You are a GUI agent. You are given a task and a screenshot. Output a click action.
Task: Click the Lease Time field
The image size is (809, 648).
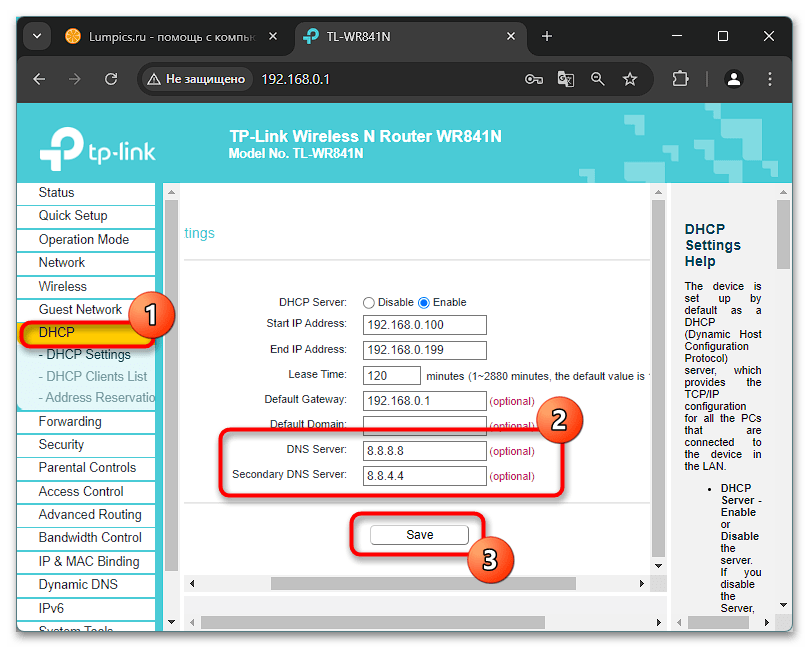point(392,376)
